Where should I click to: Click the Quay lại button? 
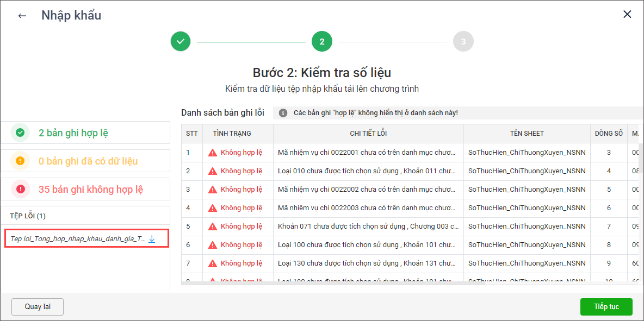pos(38,306)
